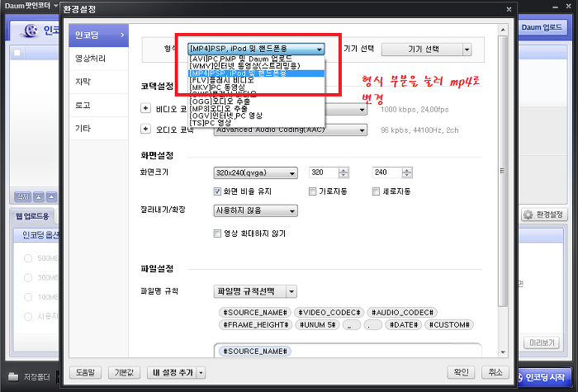Choose [TS]PC 영상 format
This screenshot has width=578, height=392.
[x=256, y=123]
